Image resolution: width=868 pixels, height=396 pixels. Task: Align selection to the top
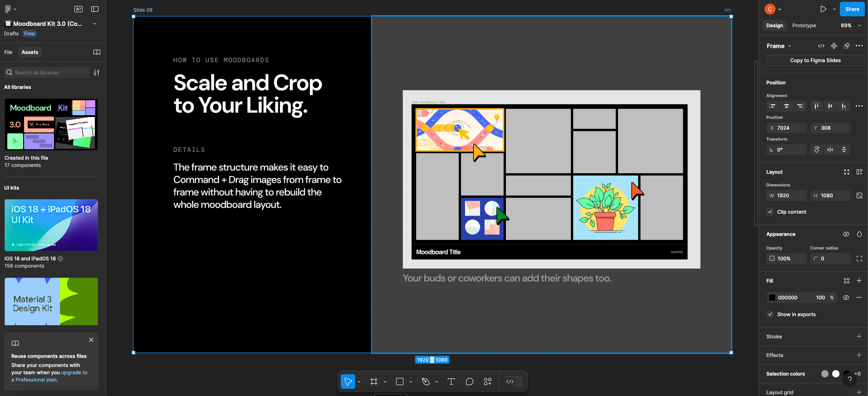point(816,106)
